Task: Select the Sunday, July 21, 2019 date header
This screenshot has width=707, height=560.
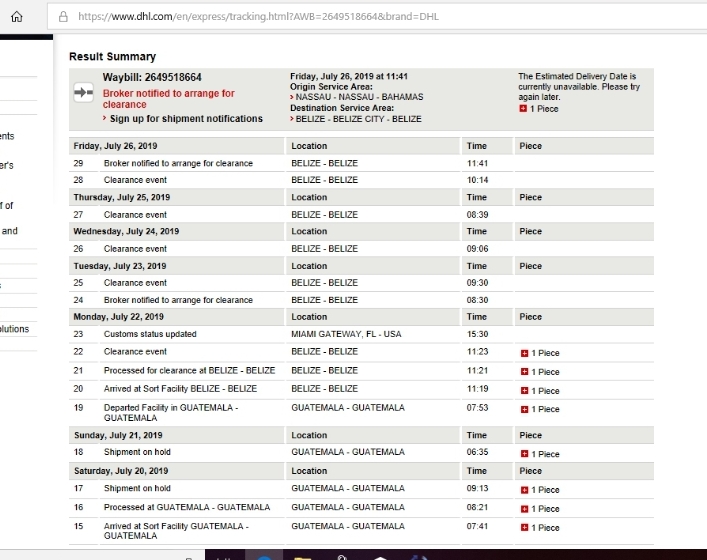Action: 118,436
